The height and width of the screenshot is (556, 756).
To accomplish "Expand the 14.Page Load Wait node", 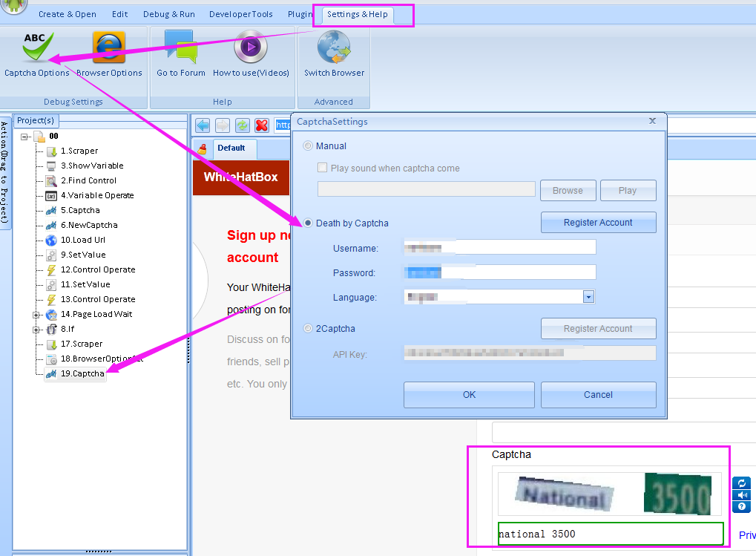I will click(x=36, y=315).
